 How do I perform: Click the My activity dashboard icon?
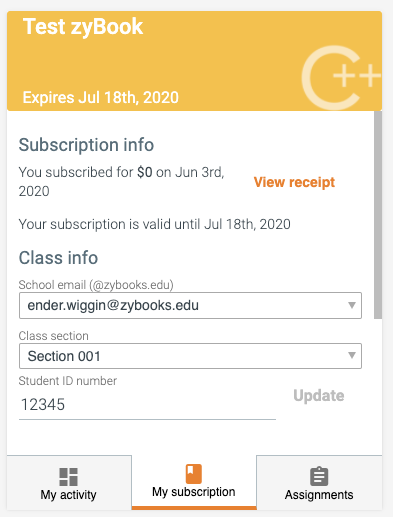point(68,477)
